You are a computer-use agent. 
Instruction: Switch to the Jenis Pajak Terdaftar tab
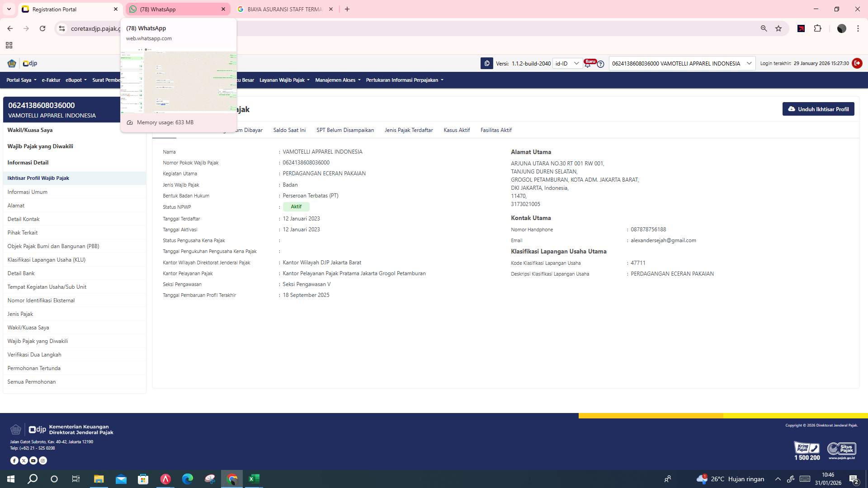408,130
